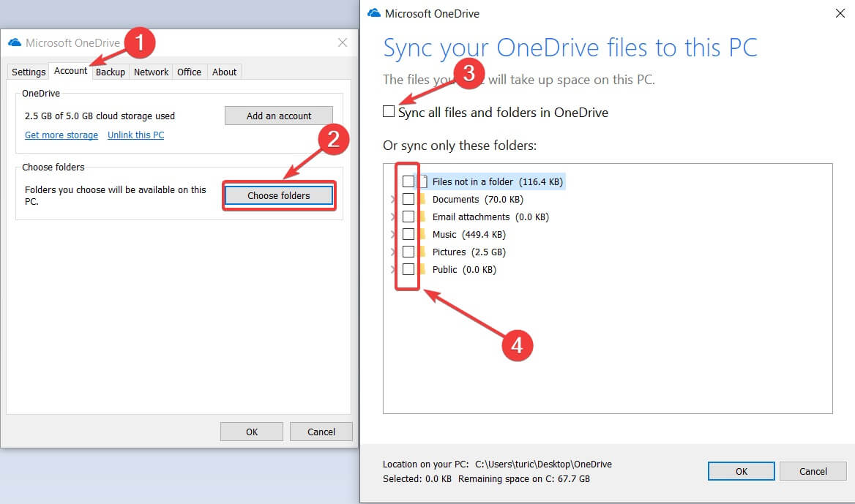855x504 pixels.
Task: Close the Sync your OneDrive files dialog
Action: click(840, 13)
